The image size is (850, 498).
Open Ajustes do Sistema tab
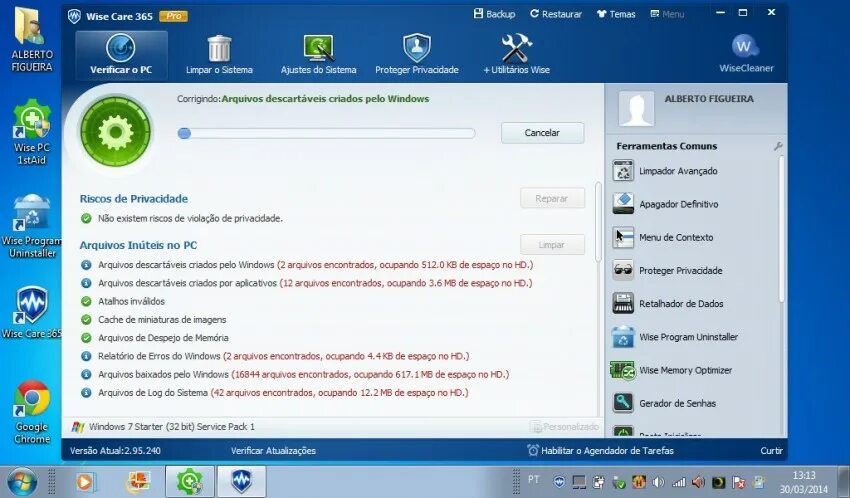click(x=318, y=55)
